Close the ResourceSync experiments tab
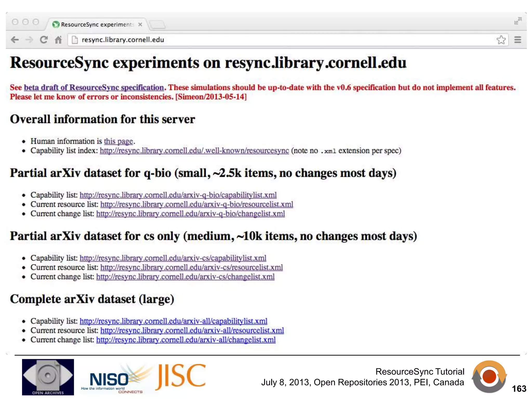This screenshot has height=399, width=532. click(x=140, y=24)
